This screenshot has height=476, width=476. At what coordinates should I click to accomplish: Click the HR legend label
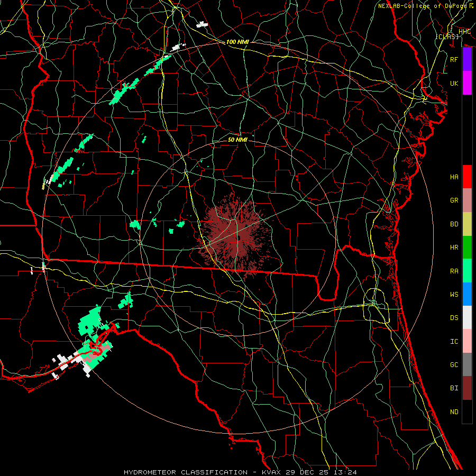[454, 248]
